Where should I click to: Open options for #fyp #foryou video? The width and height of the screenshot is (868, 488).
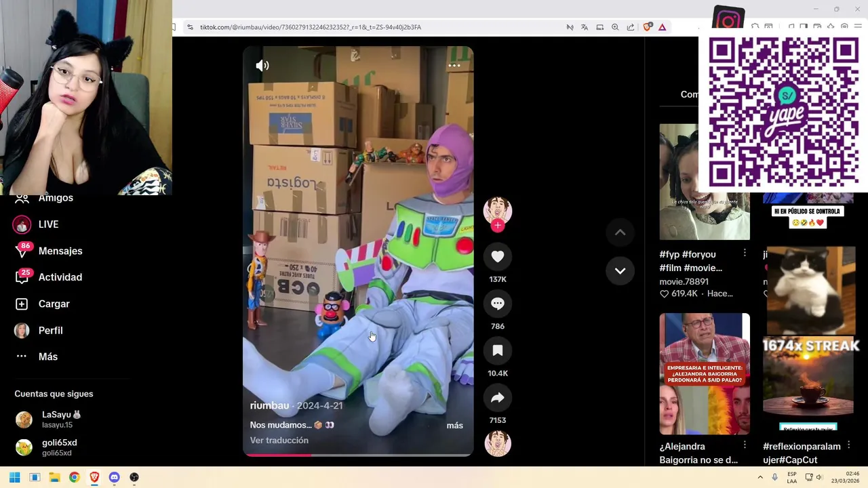click(x=745, y=253)
